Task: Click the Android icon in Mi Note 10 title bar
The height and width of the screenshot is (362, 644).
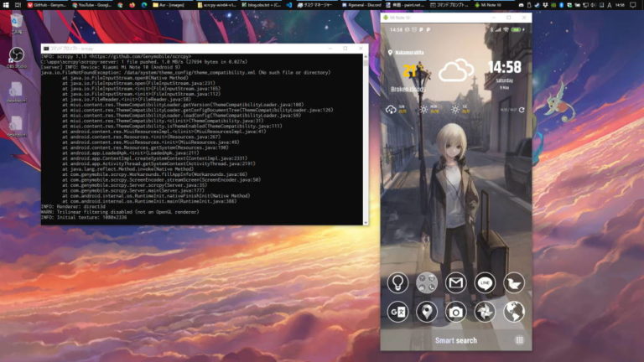Action: click(386, 18)
